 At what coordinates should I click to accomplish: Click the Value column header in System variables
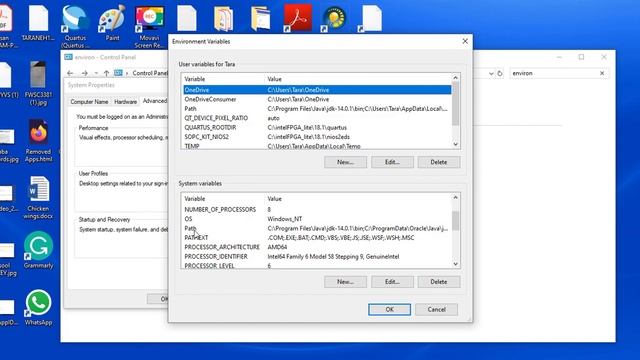click(358, 199)
